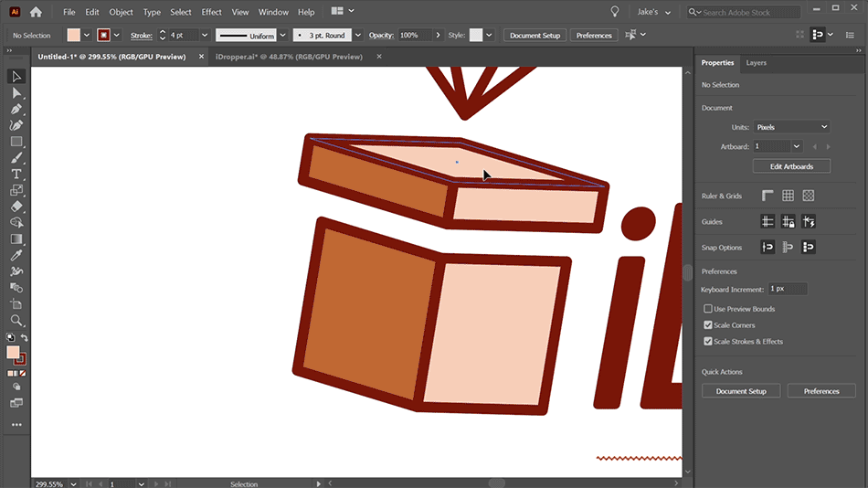Open the Units dropdown showing Pixels
The width and height of the screenshot is (868, 488).
[x=791, y=127]
